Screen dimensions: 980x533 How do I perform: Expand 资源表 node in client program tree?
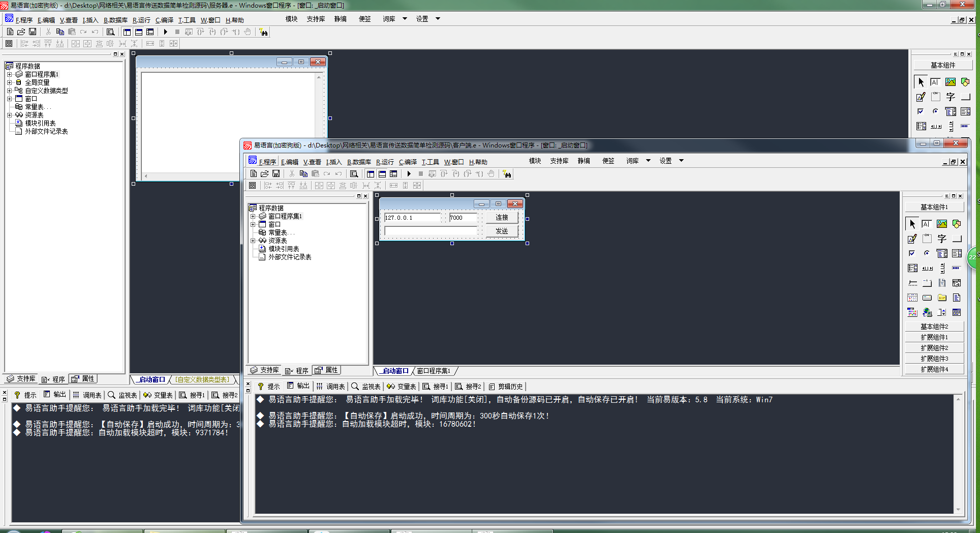253,241
